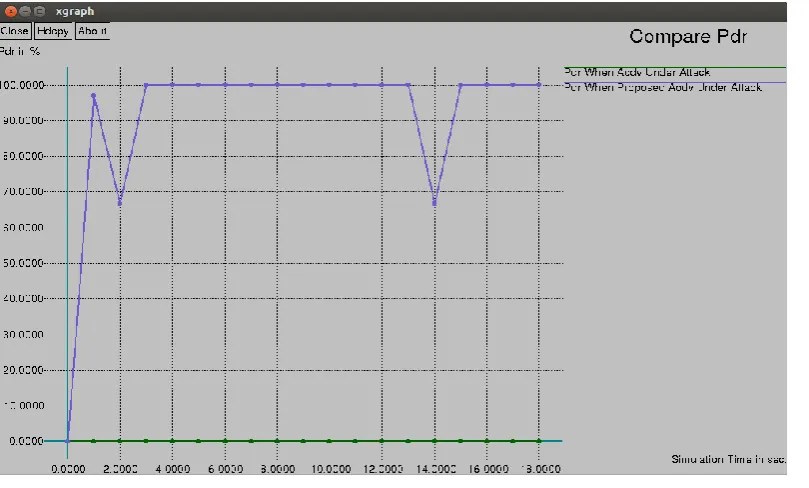Click x-axis value 4.0000
809x488 pixels.
coord(173,469)
